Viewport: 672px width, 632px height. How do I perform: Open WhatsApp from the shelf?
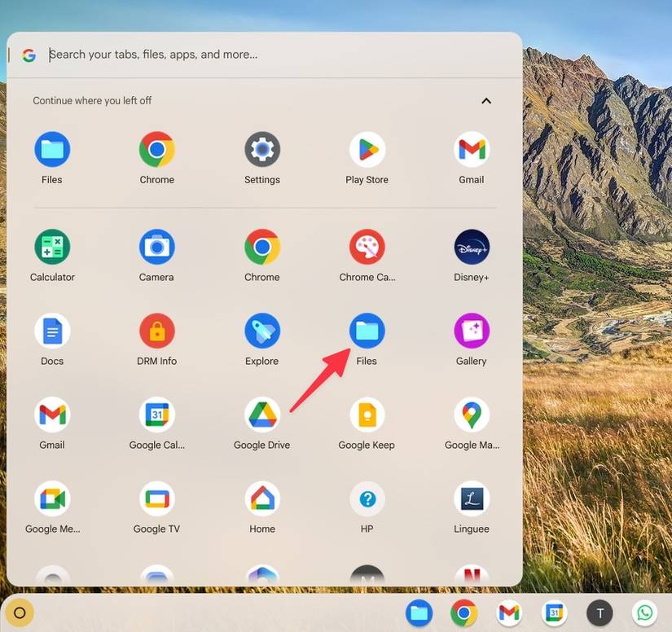coord(645,613)
